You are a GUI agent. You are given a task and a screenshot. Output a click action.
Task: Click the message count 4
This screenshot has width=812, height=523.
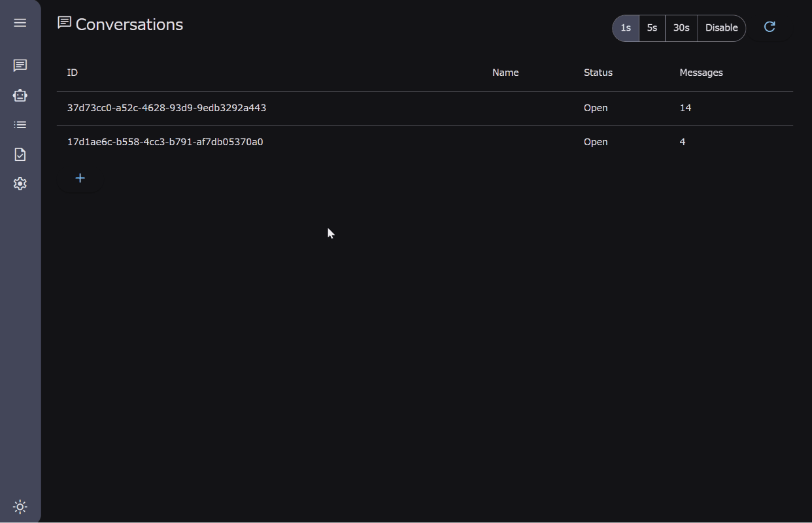(x=683, y=142)
